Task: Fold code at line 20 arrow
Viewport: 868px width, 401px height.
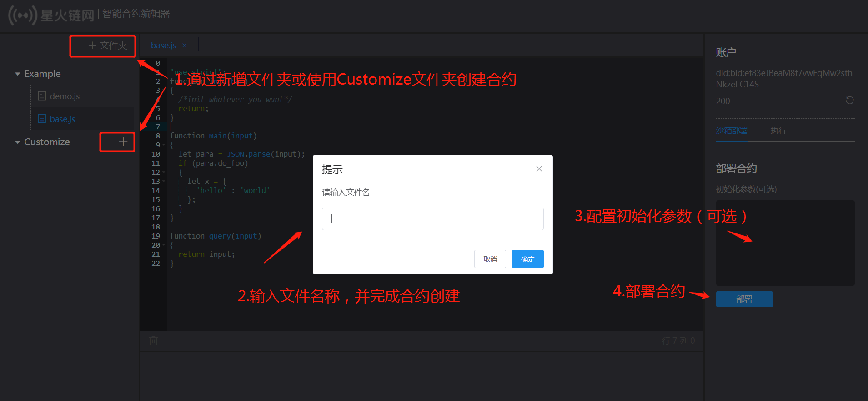Action: (x=164, y=245)
